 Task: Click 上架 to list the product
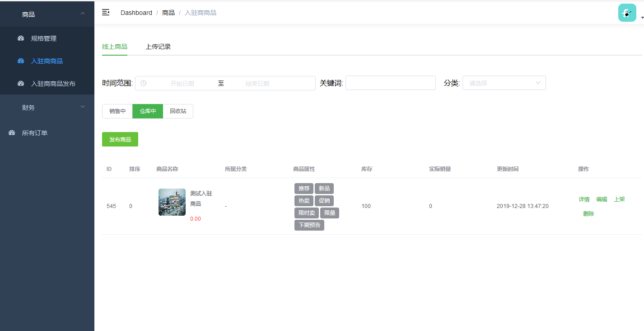(x=620, y=199)
